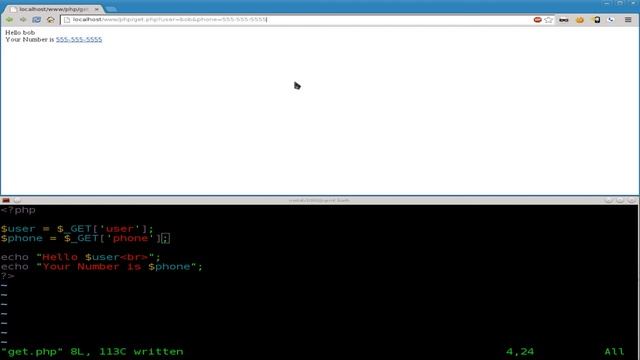
Task: Reload the page with the refresh icon
Action: tap(37, 20)
